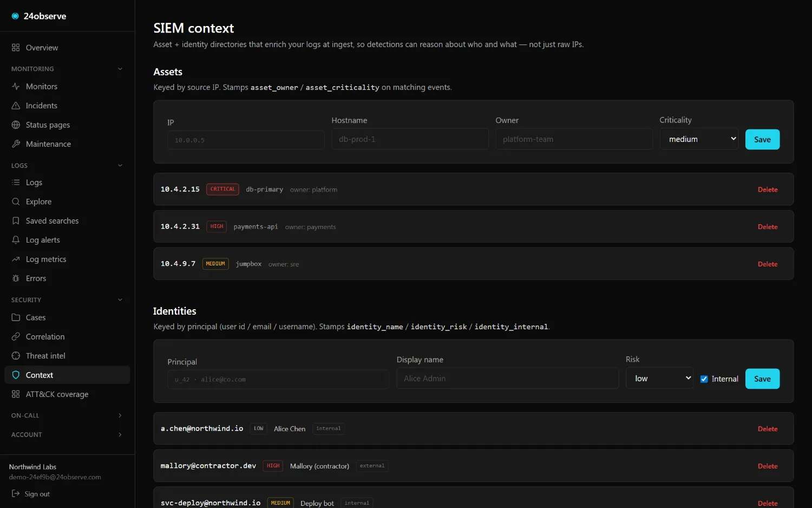Expand the ON-CALL section
The height and width of the screenshot is (508, 812).
pos(67,415)
